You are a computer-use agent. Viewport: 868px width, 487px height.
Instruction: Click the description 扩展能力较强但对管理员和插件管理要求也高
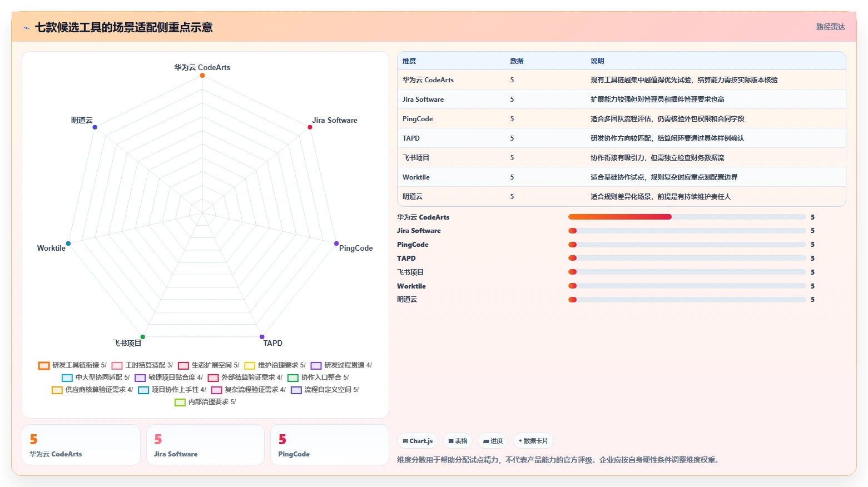657,100
